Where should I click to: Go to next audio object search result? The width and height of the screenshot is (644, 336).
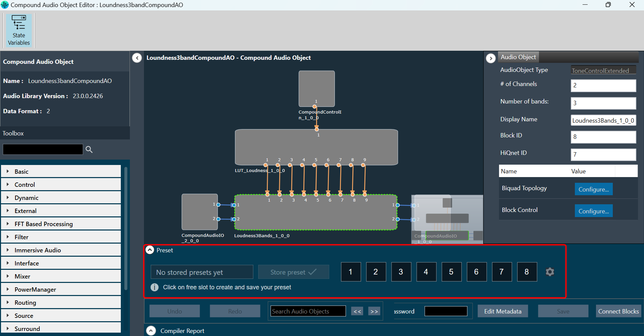(374, 311)
